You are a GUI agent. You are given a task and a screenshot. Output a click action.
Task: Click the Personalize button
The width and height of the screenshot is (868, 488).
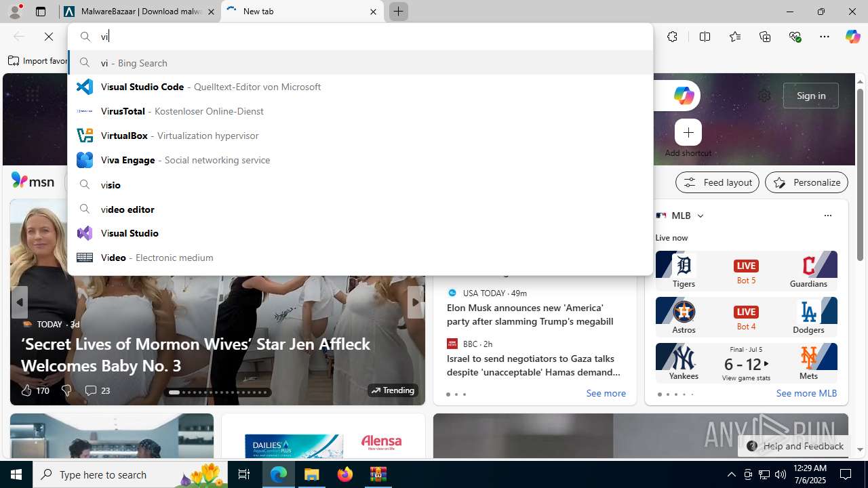tap(806, 182)
